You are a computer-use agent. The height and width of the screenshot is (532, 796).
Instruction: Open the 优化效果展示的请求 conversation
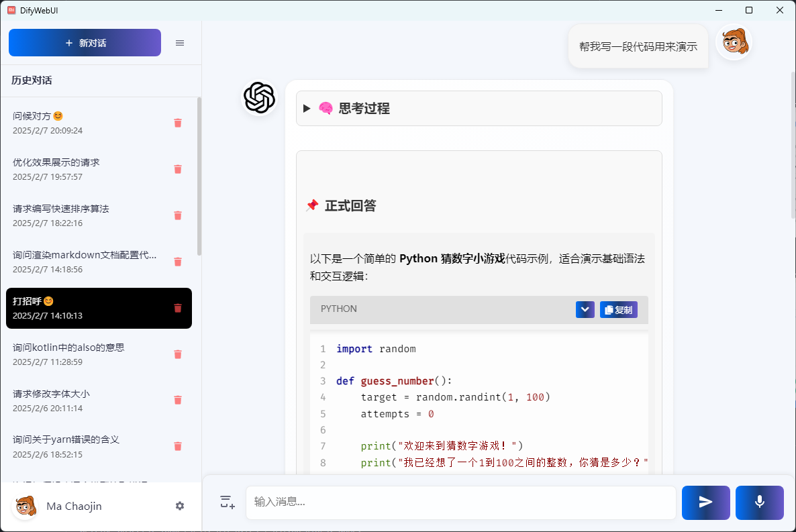99,169
